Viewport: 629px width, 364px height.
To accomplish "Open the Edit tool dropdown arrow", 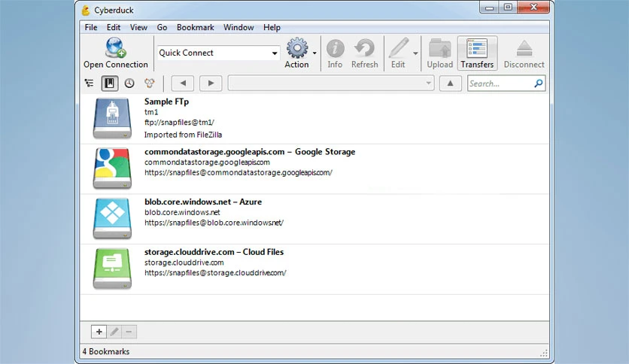I will 415,53.
